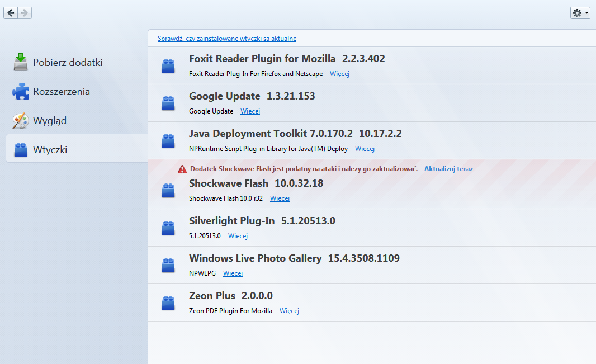Click the Shockwave Flash plugin brick icon
This screenshot has width=596, height=364.
[x=168, y=190]
